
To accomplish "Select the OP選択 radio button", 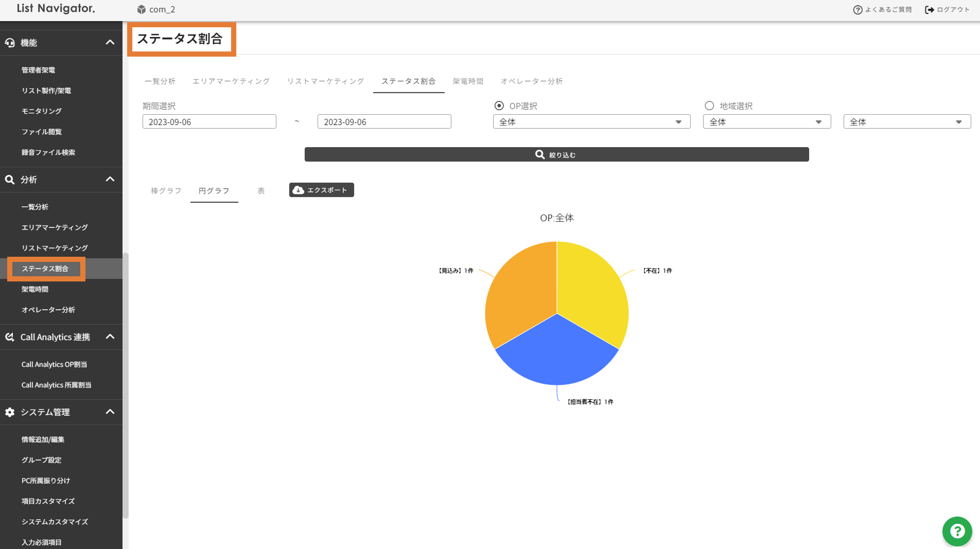I will coord(499,105).
